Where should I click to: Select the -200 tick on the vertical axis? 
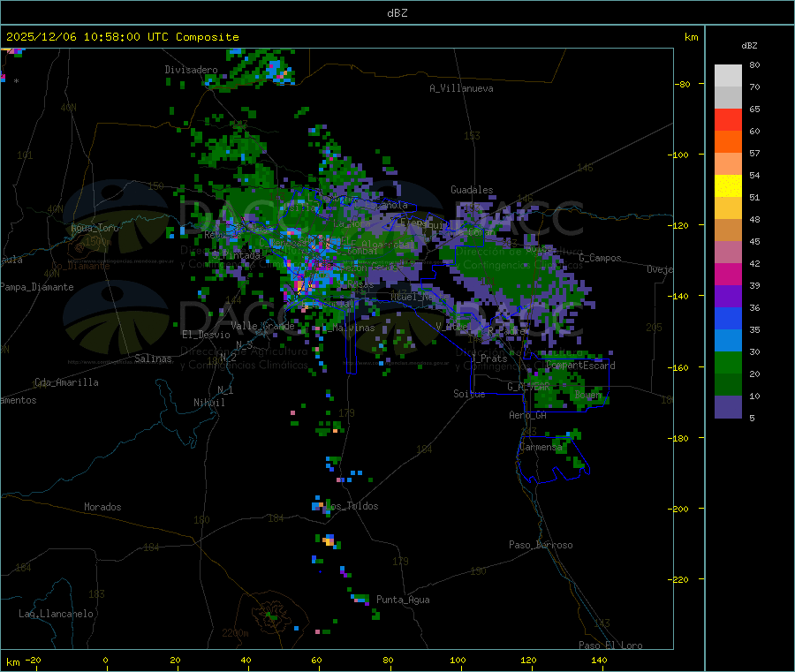678,509
